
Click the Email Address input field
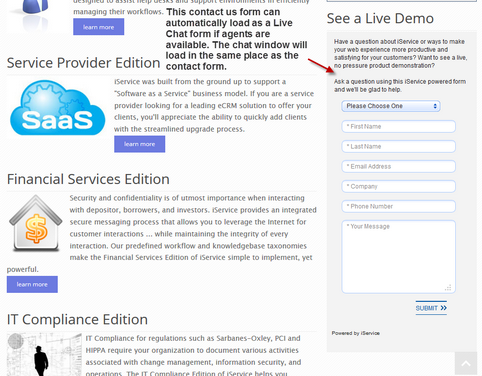pos(398,167)
